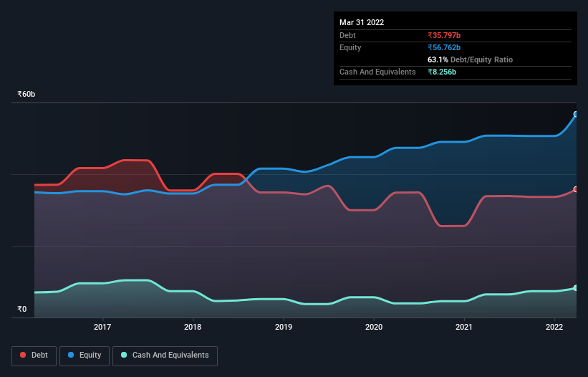Click the 2020 x-axis label

(374, 327)
